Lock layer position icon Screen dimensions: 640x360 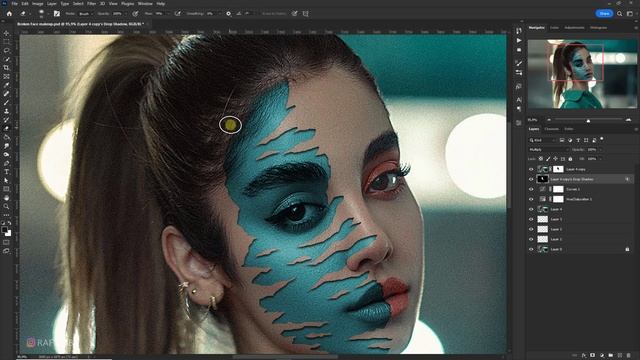coord(556,159)
